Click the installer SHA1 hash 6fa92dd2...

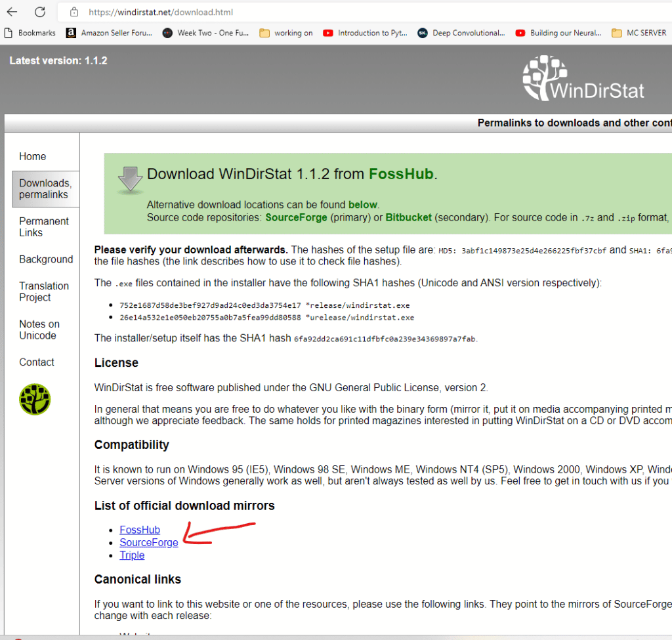point(385,339)
